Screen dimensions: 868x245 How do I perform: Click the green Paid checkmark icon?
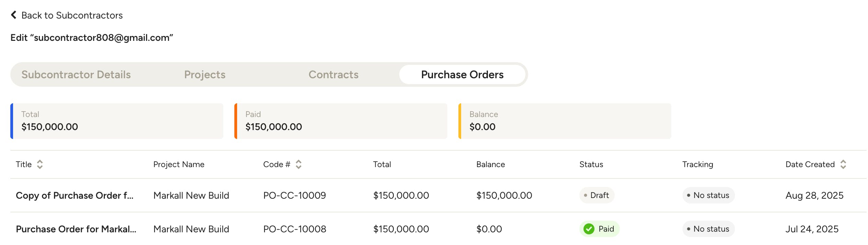coord(589,229)
